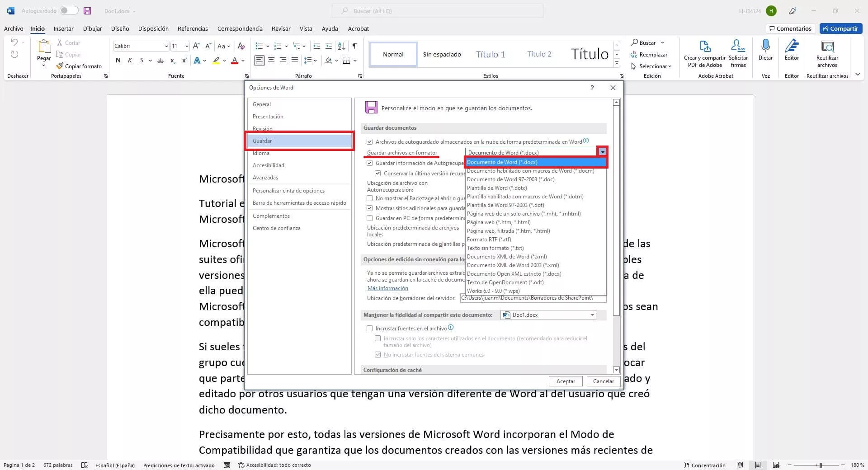
Task: Click the clear formatting eraser icon
Action: 241,46
